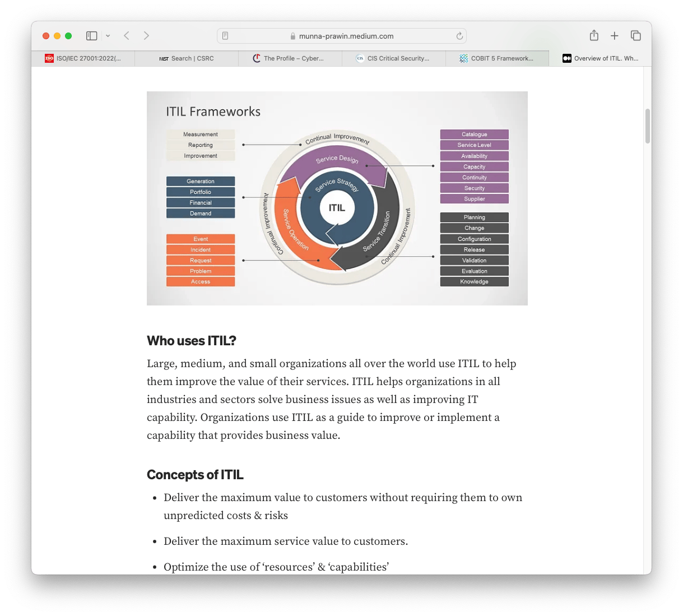This screenshot has width=683, height=616.
Task: Click 'Deliver the maximum value to customers' bullet
Action: pos(343,507)
